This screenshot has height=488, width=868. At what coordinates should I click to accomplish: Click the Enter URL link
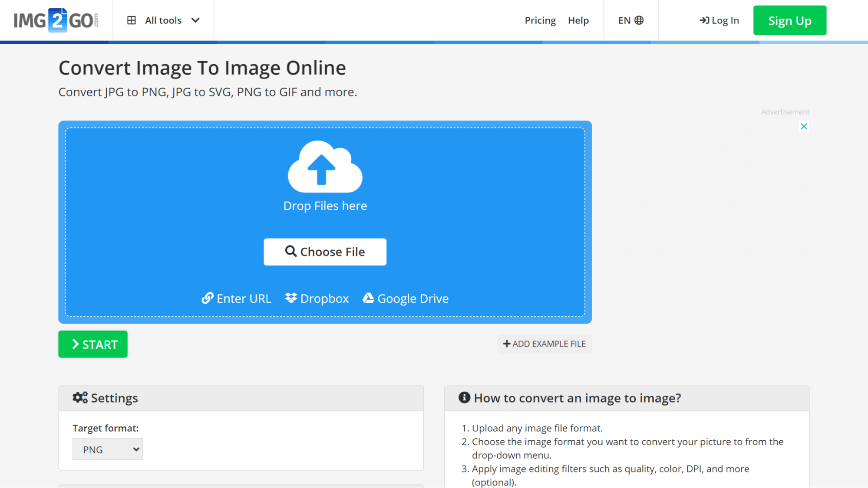tap(237, 298)
